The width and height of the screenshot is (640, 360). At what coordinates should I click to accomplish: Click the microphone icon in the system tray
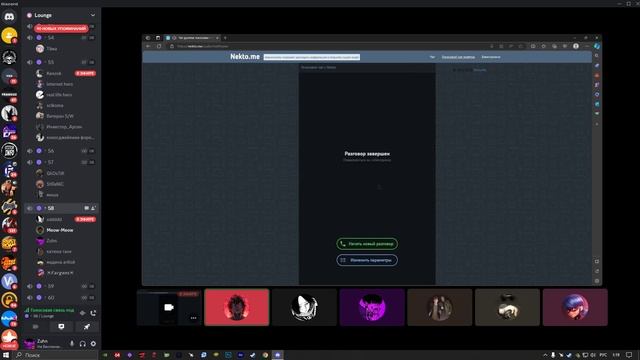[x=553, y=355]
